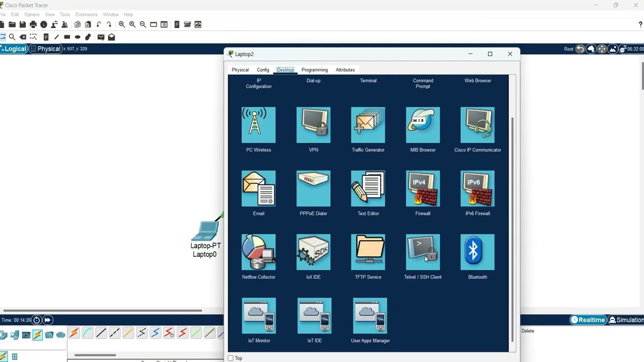Open the IPv6 Firewall app

click(x=477, y=189)
